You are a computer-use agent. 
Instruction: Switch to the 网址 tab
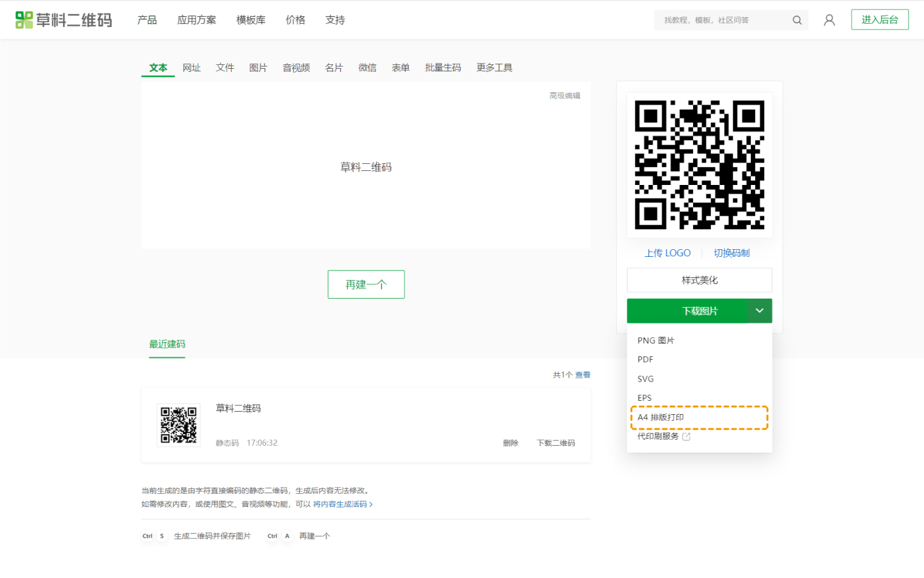tap(191, 67)
